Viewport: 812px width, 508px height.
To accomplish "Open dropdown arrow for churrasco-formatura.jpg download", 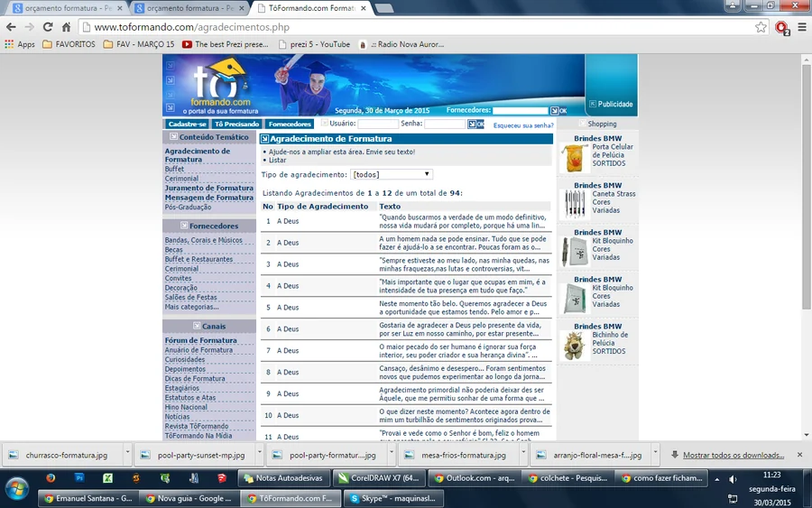I will coord(127,453).
